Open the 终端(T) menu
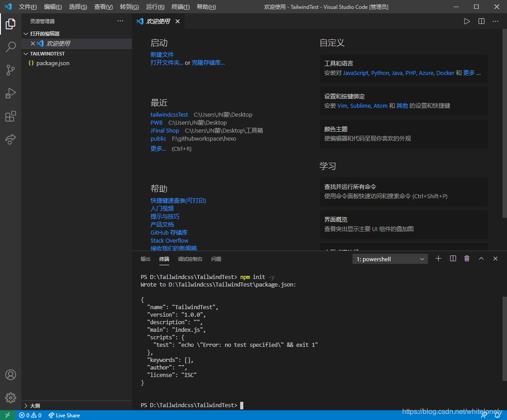The image size is (507, 420). point(180,7)
